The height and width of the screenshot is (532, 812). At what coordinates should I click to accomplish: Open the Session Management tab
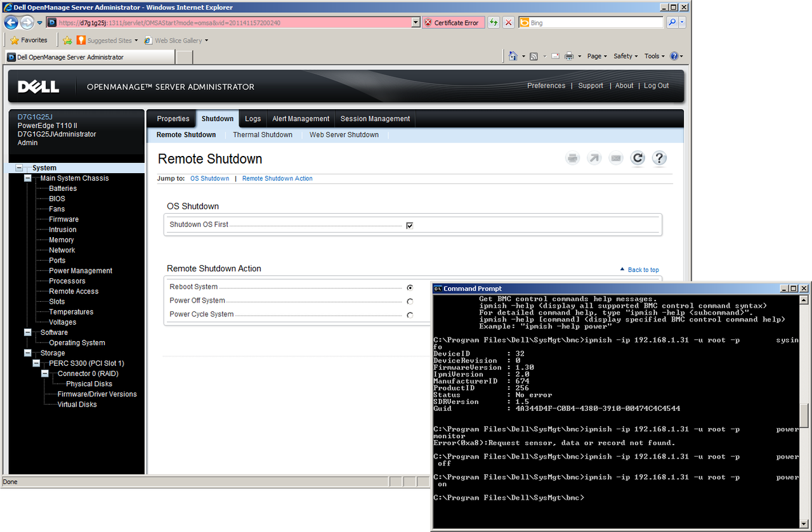tap(375, 119)
